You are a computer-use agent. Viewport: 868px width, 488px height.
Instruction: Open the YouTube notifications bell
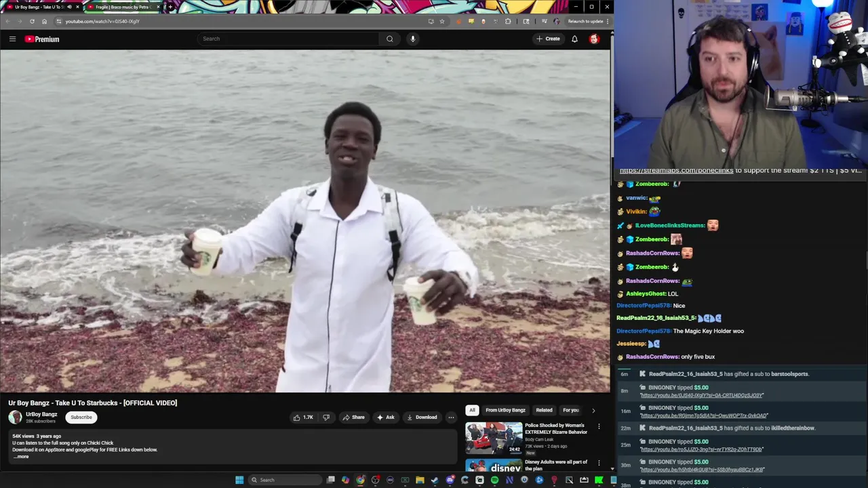[x=574, y=39]
